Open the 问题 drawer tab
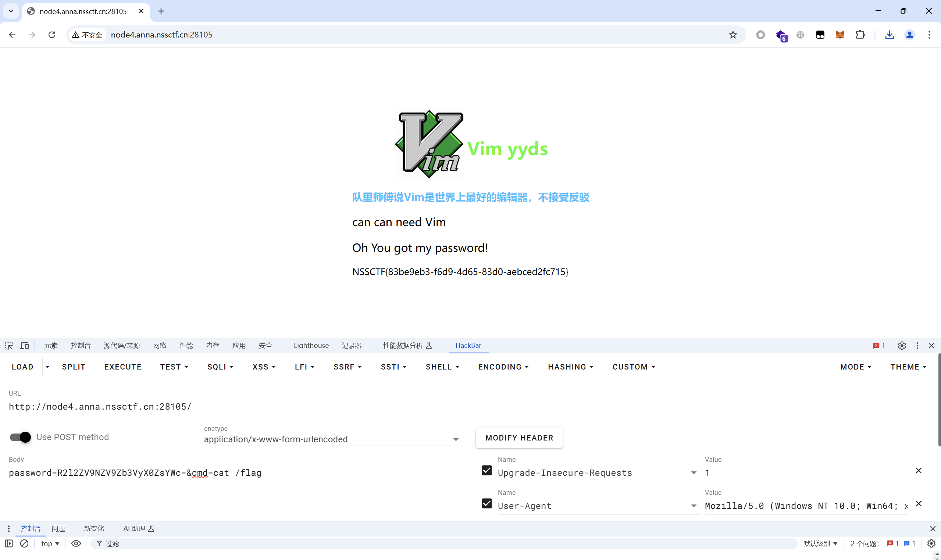 coord(58,529)
